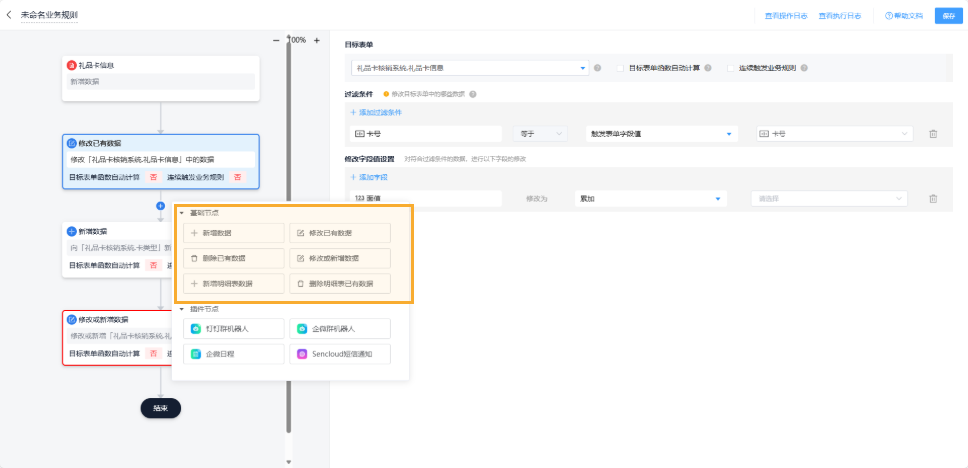This screenshot has width=968, height=468.
Task: Click help icon next to target form dropdown
Action: 598,68
